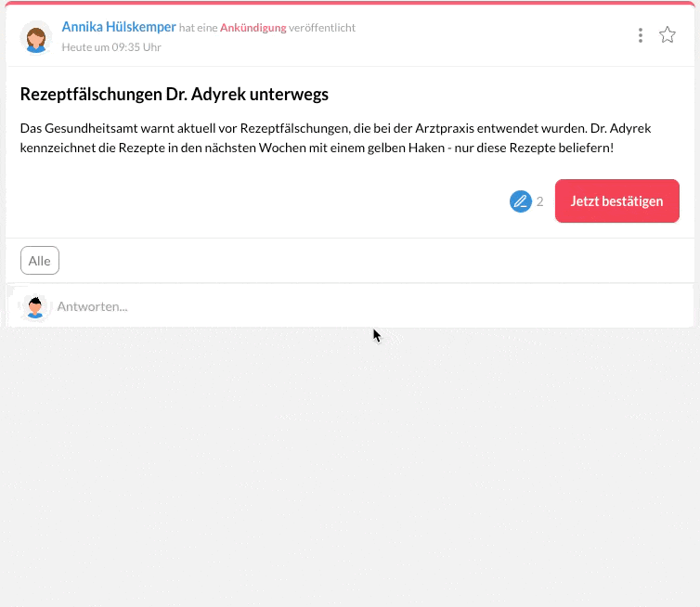Click the pink Ankündigung label
Viewport: 700px width, 607px height.
(253, 28)
